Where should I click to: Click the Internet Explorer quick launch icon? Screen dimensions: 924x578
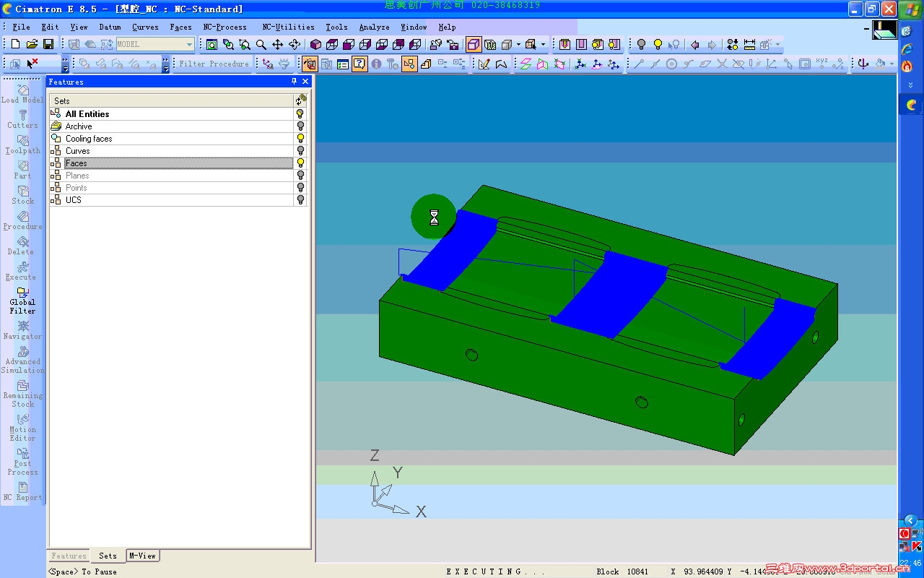[x=907, y=48]
